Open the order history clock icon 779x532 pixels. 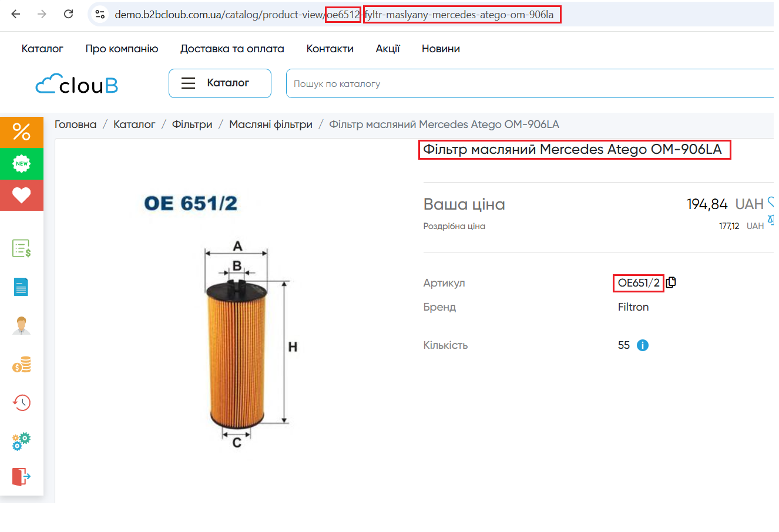22,403
